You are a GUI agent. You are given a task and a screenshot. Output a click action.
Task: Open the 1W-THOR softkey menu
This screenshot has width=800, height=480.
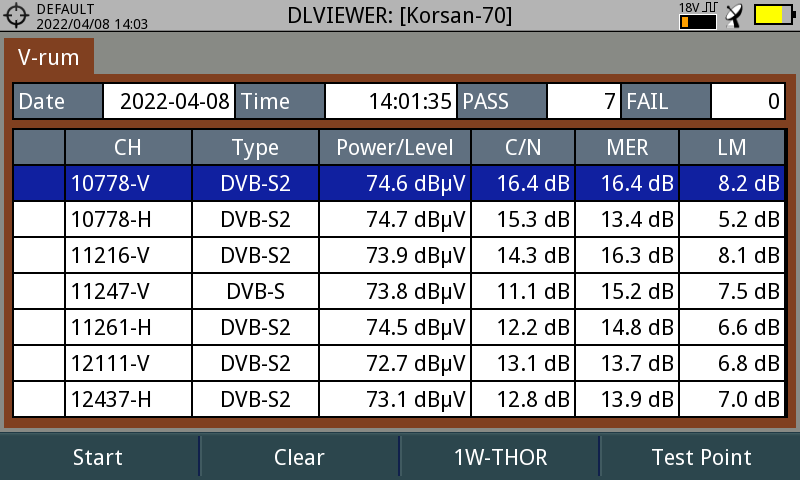click(x=501, y=457)
